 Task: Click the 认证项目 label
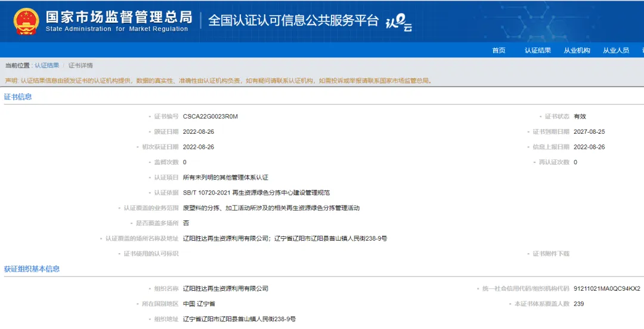pos(166,177)
